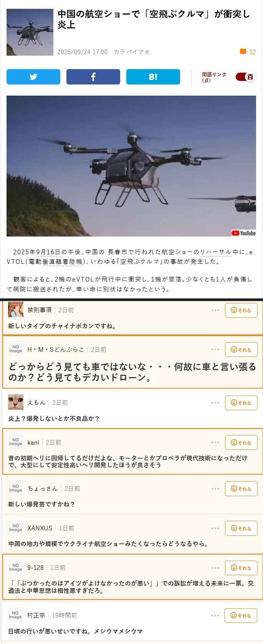
Task: Share article on Twitter
Action: point(33,77)
